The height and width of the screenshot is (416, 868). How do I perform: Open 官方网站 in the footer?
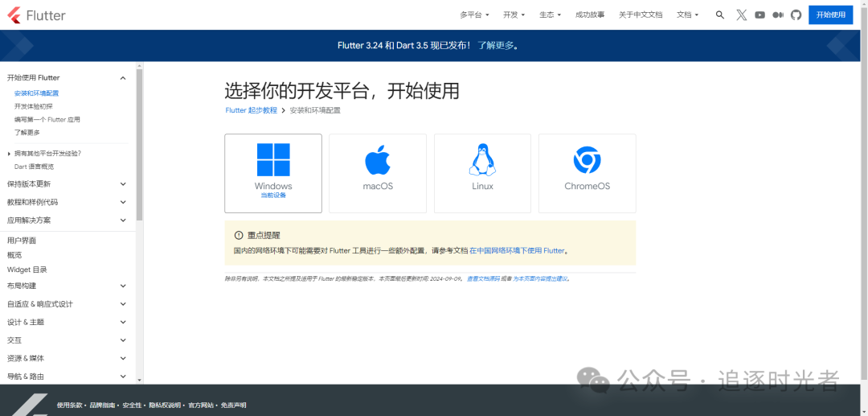point(201,406)
